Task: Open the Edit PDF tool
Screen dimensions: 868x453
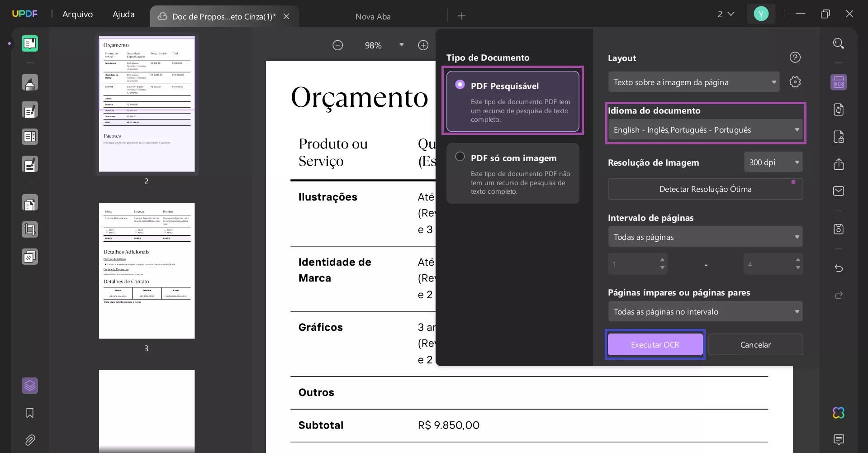Action: (30, 110)
